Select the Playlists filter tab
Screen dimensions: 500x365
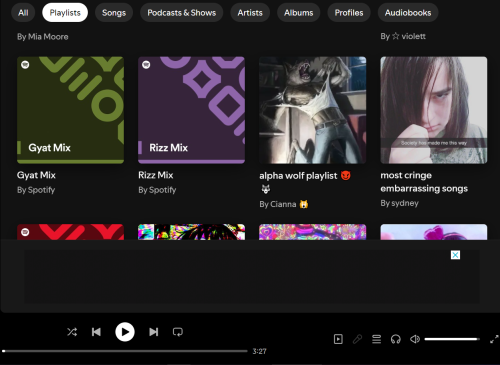point(65,13)
